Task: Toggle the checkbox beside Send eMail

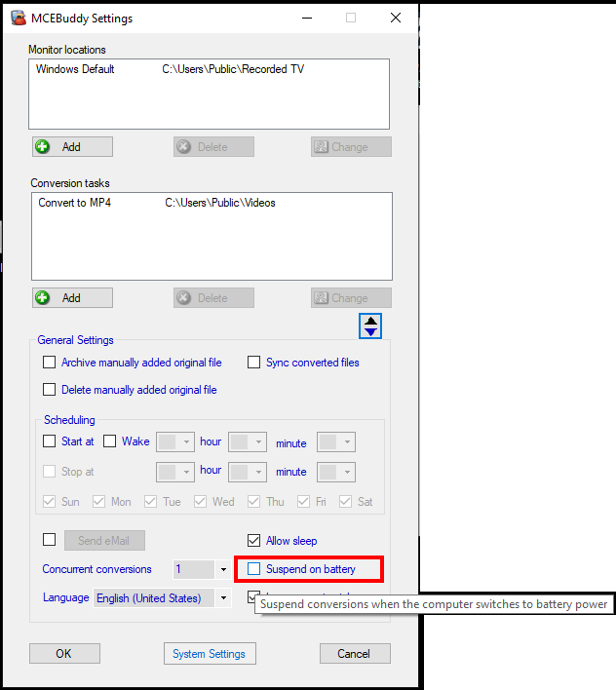Action: [49, 540]
